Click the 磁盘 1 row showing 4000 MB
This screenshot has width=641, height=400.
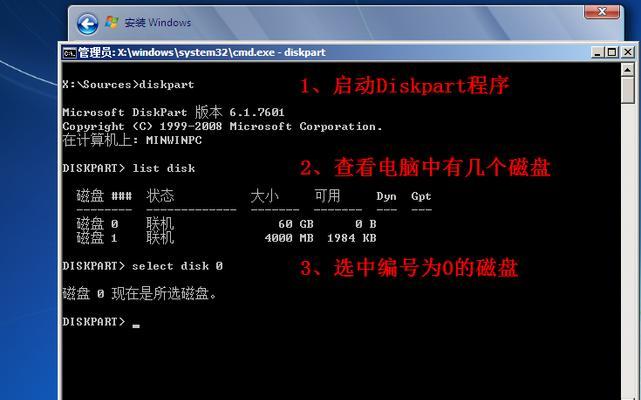point(226,238)
